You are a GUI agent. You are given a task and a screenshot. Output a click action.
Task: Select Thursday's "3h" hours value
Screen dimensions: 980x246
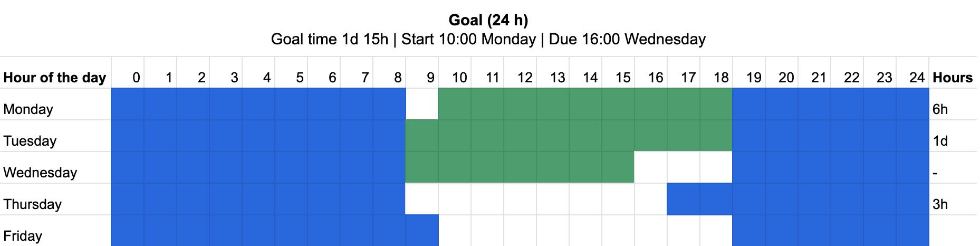tap(940, 204)
